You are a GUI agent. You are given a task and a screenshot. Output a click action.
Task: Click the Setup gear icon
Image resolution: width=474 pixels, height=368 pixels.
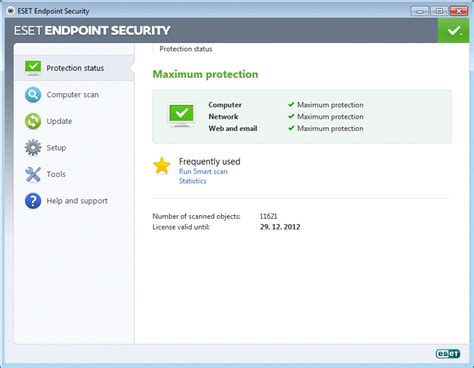(33, 148)
